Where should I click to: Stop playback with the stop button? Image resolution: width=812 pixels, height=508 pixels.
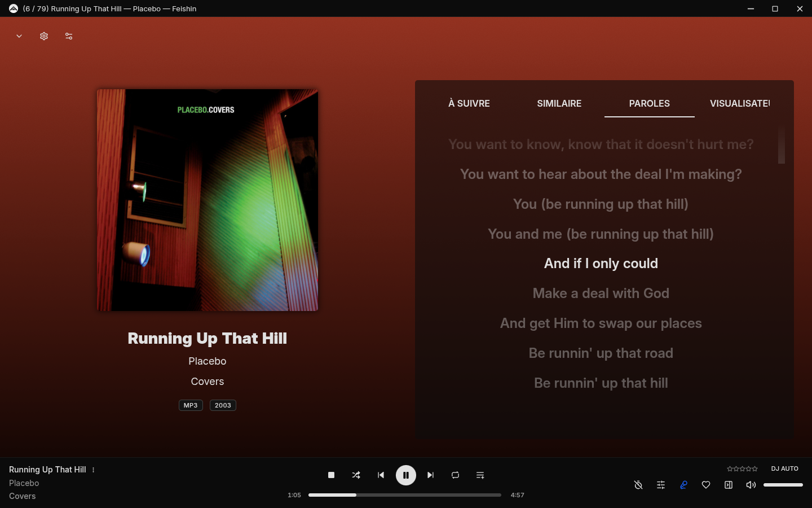(332, 475)
